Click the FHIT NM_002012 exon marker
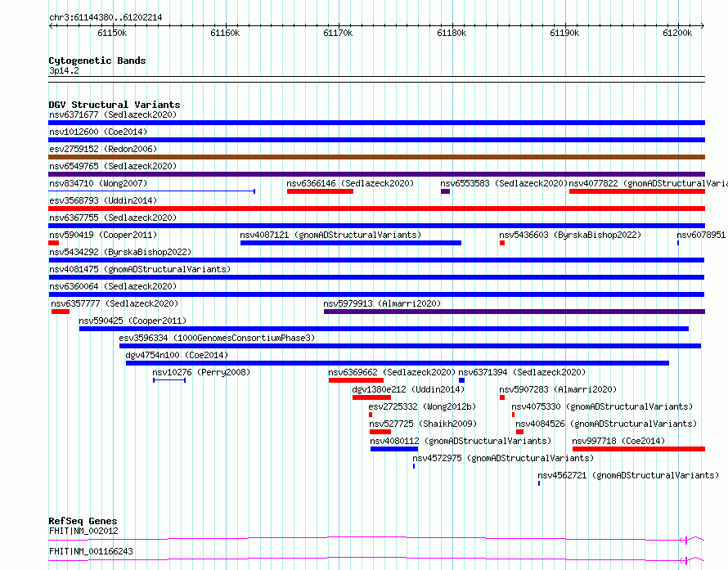Image resolution: width=728 pixels, height=570 pixels. (685, 541)
